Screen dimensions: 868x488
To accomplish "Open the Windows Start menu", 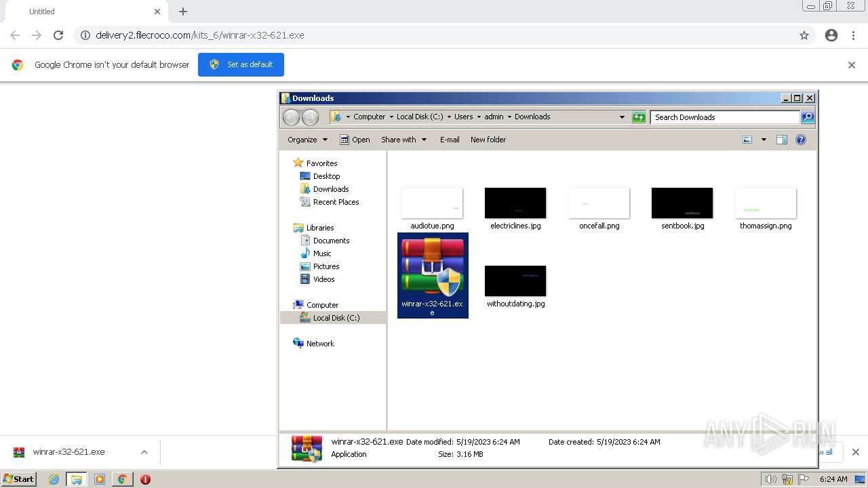I will coord(18,479).
